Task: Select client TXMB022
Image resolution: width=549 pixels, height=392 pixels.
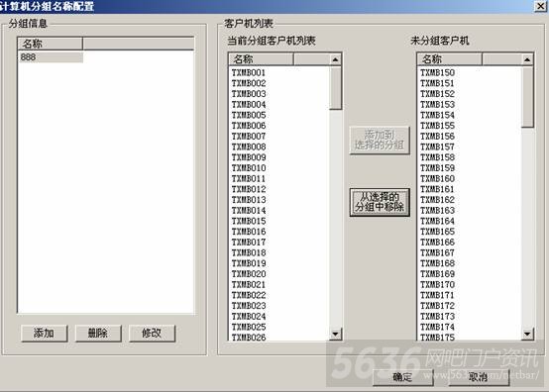Action: coord(249,295)
